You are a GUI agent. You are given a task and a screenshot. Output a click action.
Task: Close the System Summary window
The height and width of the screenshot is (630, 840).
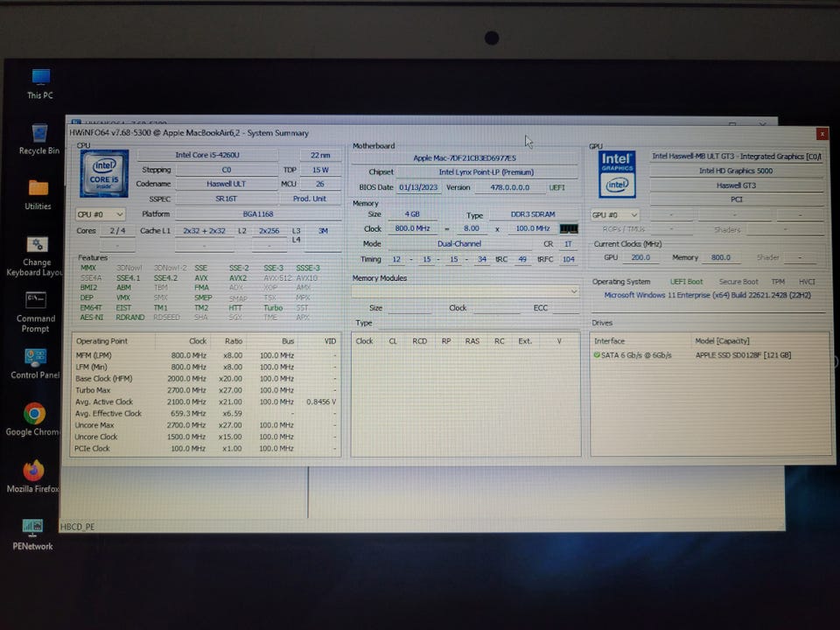(x=822, y=133)
